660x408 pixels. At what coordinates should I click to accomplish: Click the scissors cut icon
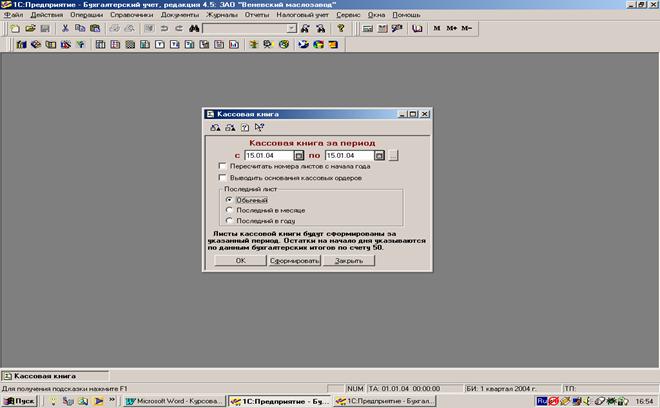pyautogui.click(x=65, y=29)
